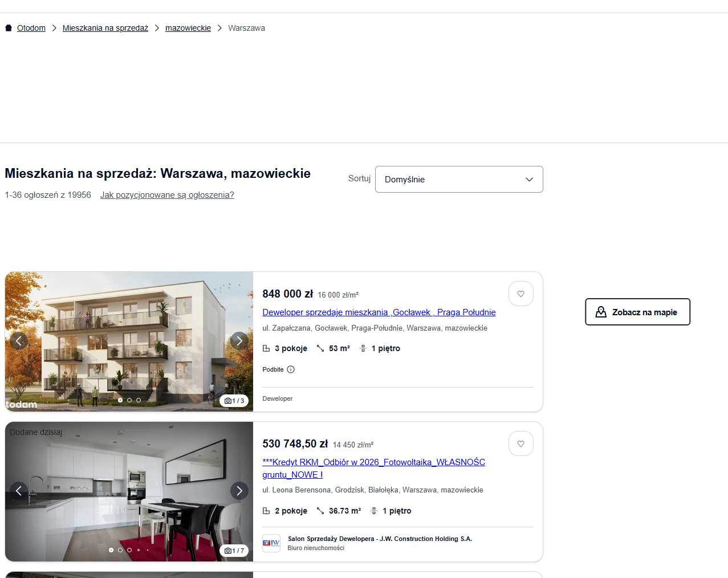Click the Otodom home icon in breadcrumb
Screen dimensions: 728x578
9,28
